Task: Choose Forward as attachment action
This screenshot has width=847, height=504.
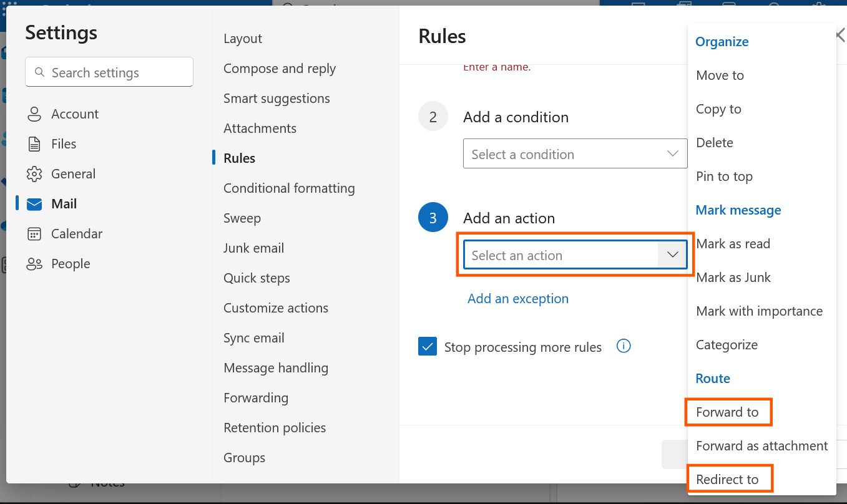Action: click(761, 446)
